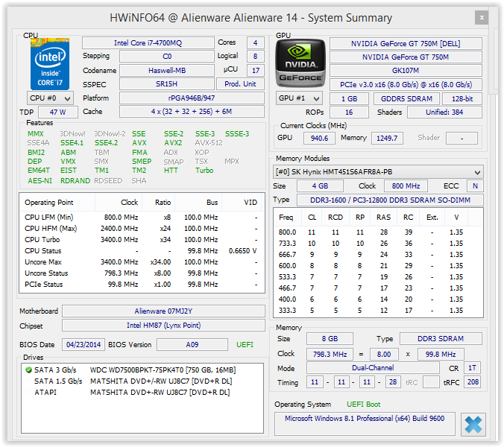This screenshot has width=504, height=447.
Task: Select the Uncore Status row
Action: (142, 273)
